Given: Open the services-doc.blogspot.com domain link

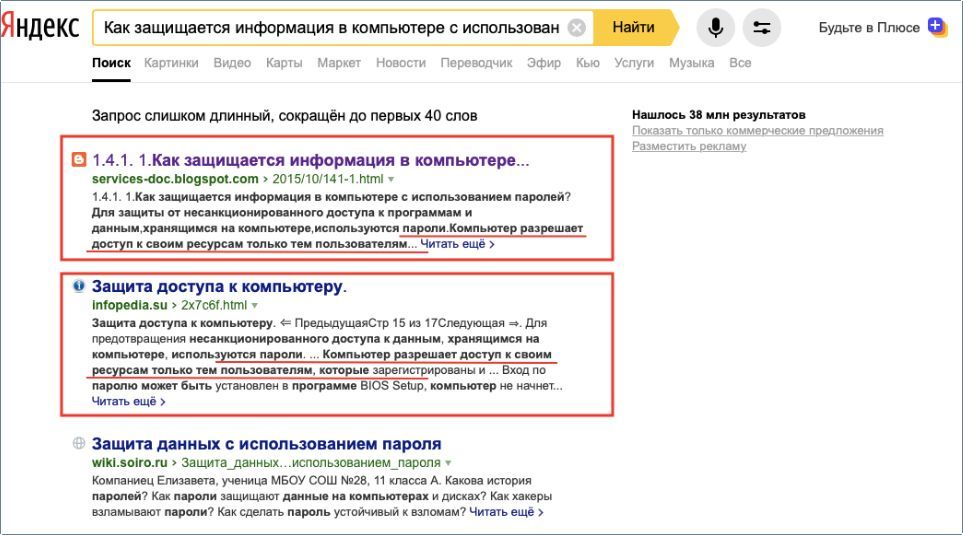Looking at the screenshot, I should click(175, 179).
